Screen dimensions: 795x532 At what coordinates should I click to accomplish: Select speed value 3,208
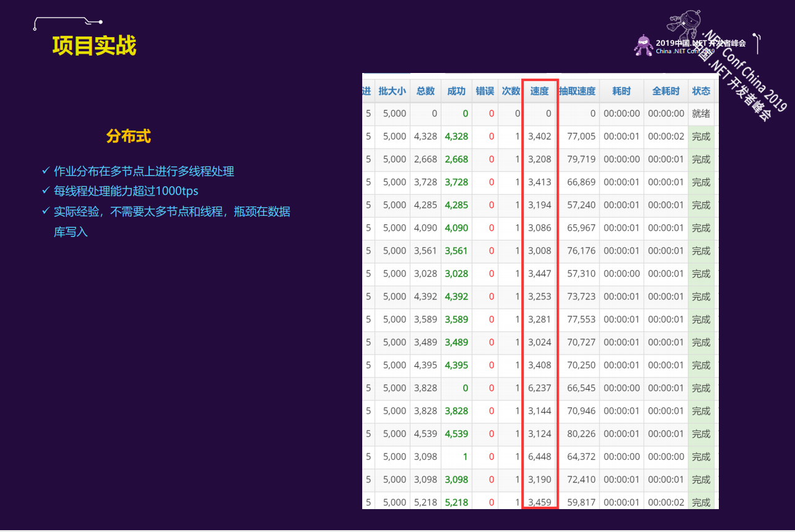pyautogui.click(x=539, y=160)
